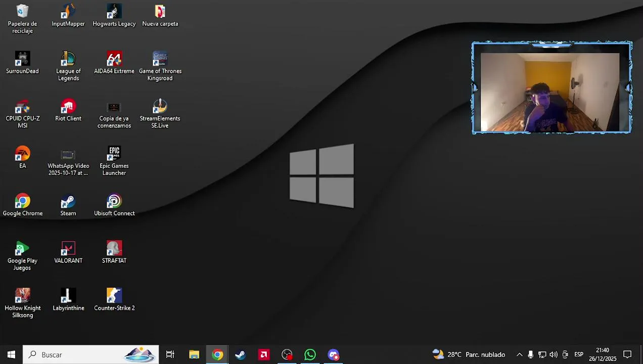Image resolution: width=643 pixels, height=364 pixels.
Task: Select the Labyrinthine desktop shortcut
Action: (x=68, y=300)
